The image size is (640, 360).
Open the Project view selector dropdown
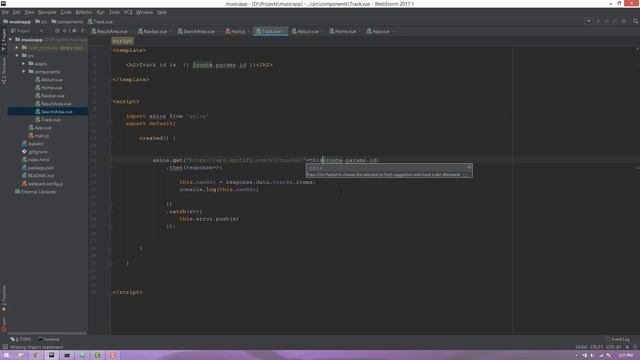point(27,31)
